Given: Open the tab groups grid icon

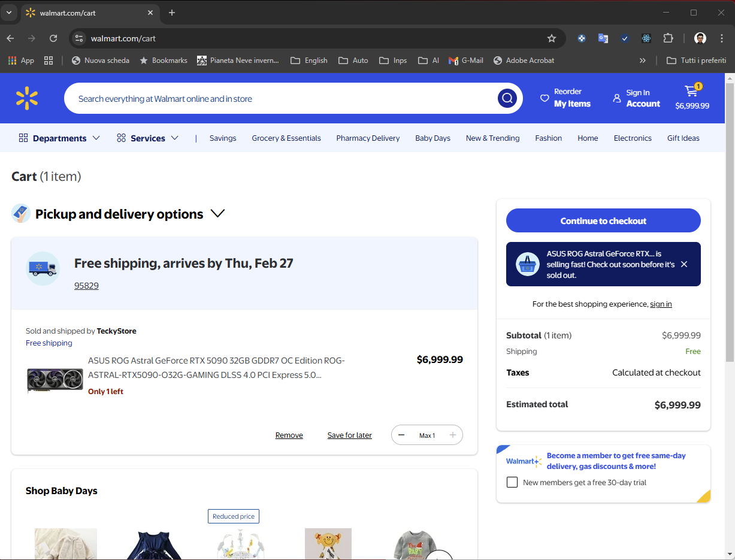Looking at the screenshot, I should pyautogui.click(x=49, y=60).
